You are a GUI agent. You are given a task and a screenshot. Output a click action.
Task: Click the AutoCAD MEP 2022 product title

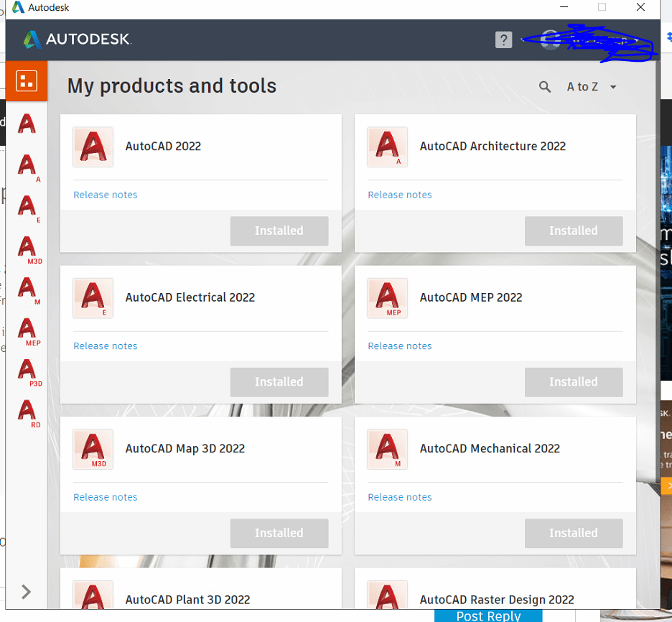click(x=471, y=297)
